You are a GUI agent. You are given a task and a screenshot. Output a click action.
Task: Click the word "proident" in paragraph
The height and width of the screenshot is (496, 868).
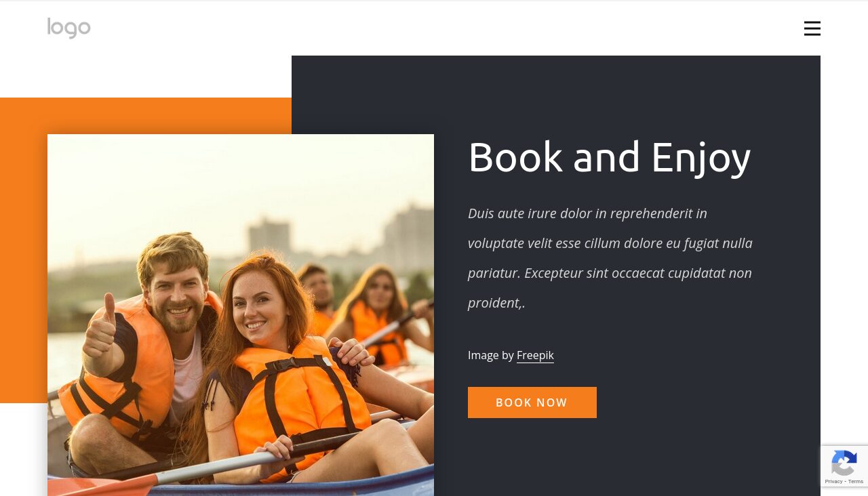point(494,303)
